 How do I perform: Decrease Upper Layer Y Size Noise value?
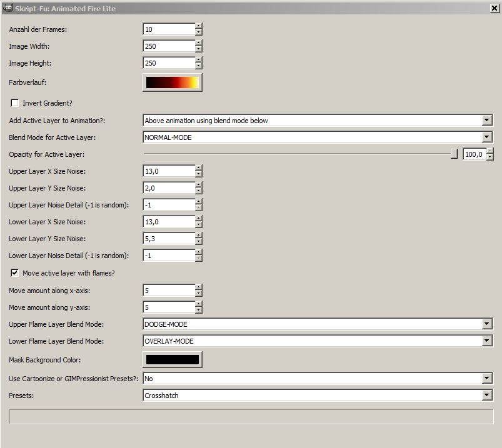click(199, 191)
